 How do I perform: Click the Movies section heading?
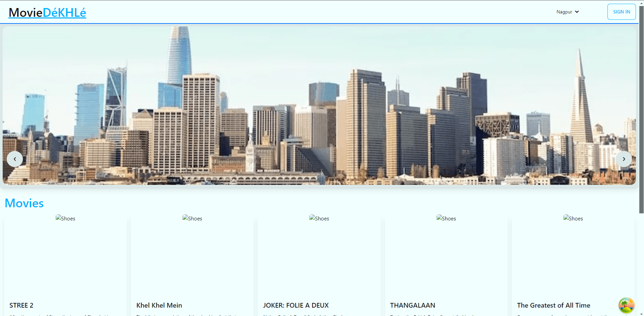pos(24,203)
